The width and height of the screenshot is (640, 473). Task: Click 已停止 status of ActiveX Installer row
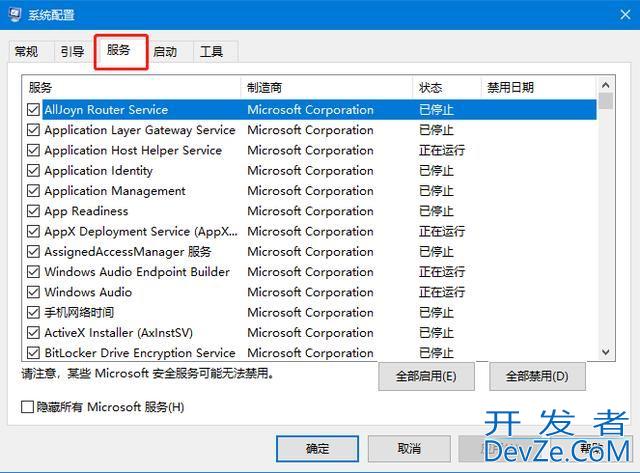pos(436,333)
